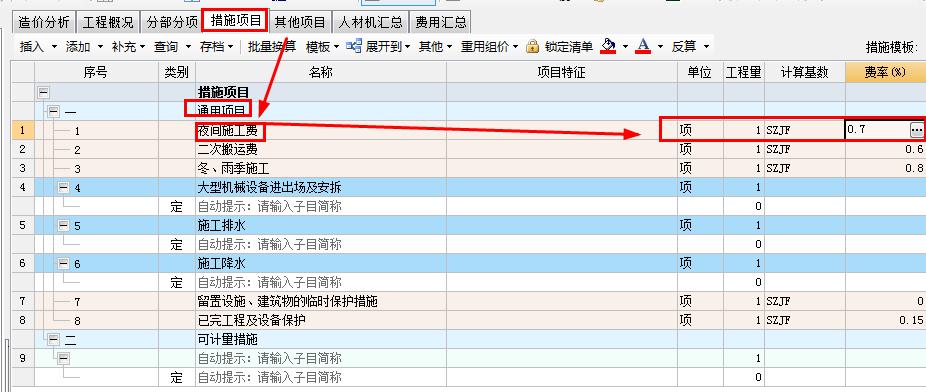
Task: Open the 其他 toolbar dropdown
Action: click(x=435, y=47)
